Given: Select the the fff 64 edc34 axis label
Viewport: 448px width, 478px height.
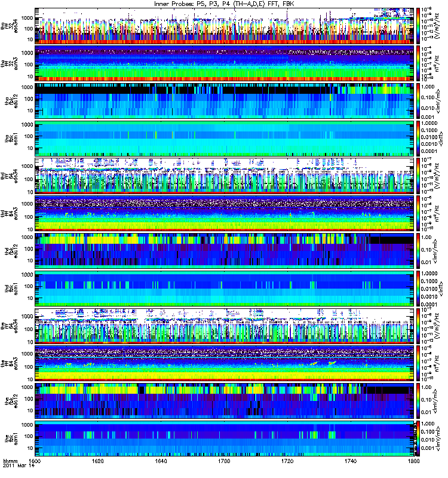Looking at the screenshot, I should click(10, 326).
